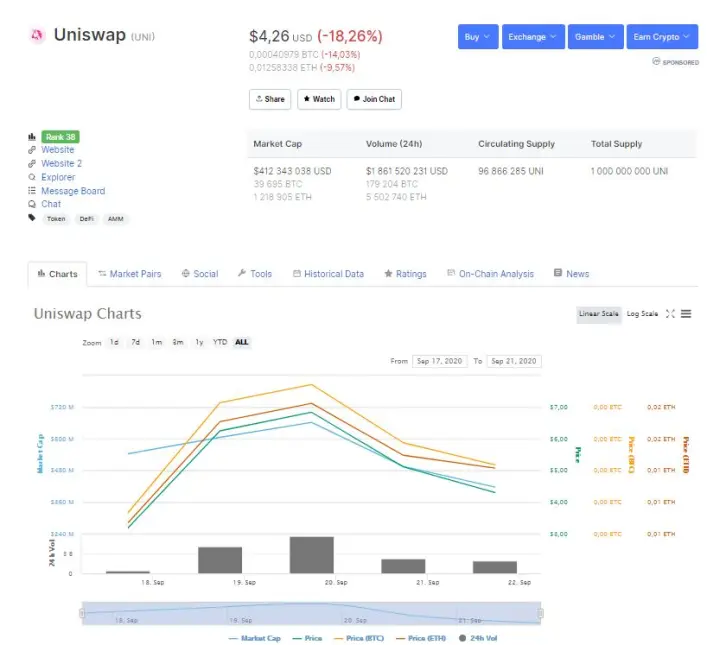Open the Exchange dropdown
Viewport: 707px width, 645px height.
click(533, 37)
